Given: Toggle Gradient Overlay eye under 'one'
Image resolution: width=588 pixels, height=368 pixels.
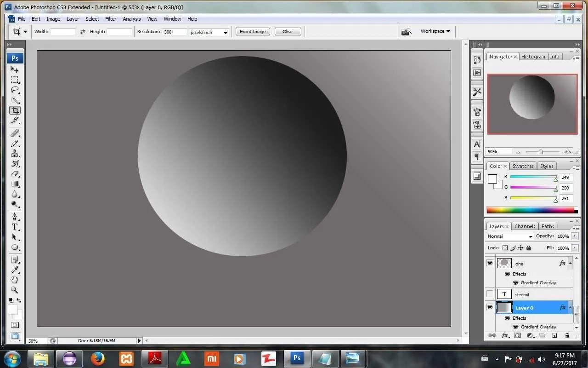Looking at the screenshot, I should [515, 282].
